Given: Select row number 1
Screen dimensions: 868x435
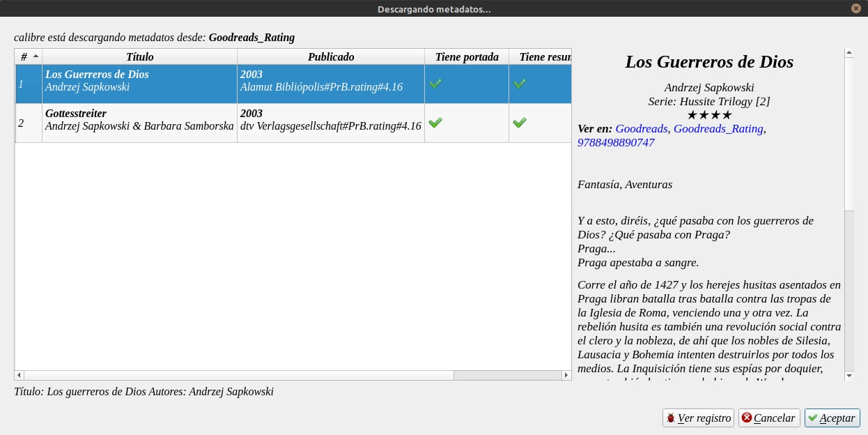Looking at the screenshot, I should tap(29, 84).
